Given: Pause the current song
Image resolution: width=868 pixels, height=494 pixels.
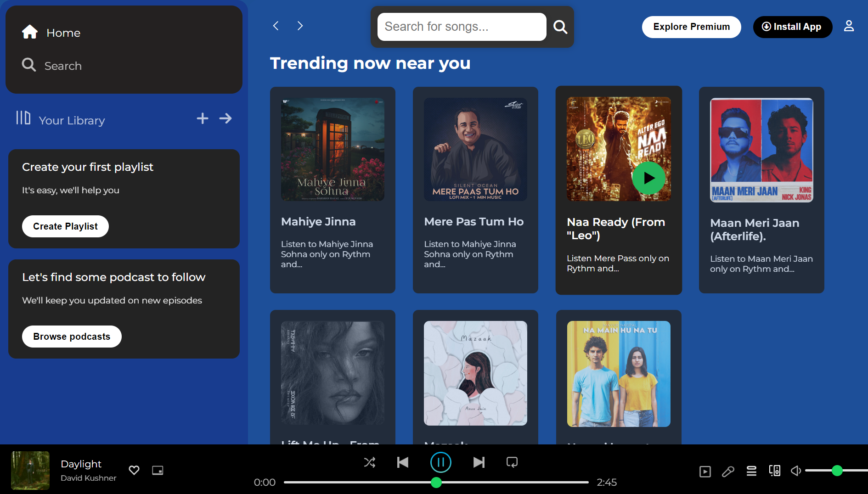Looking at the screenshot, I should pos(440,462).
